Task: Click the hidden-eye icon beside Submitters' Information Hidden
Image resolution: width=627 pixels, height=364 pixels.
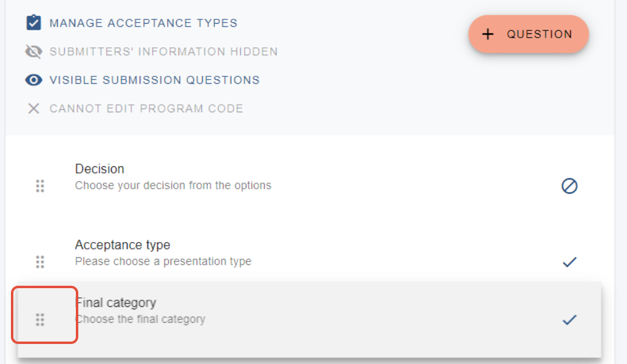Action: point(33,52)
